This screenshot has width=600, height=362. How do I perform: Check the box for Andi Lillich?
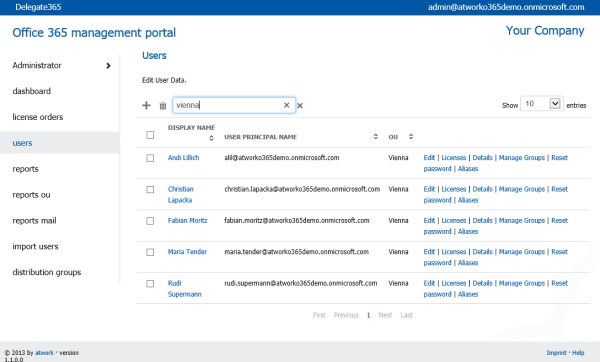(150, 158)
